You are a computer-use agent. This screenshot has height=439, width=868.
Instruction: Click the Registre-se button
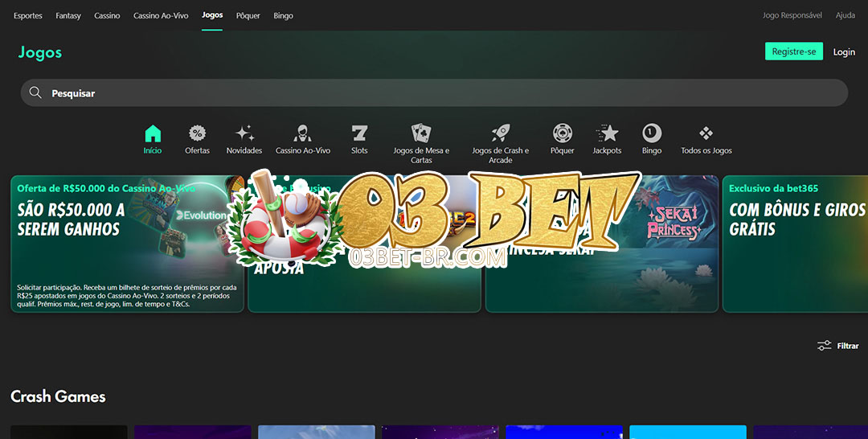(x=794, y=51)
